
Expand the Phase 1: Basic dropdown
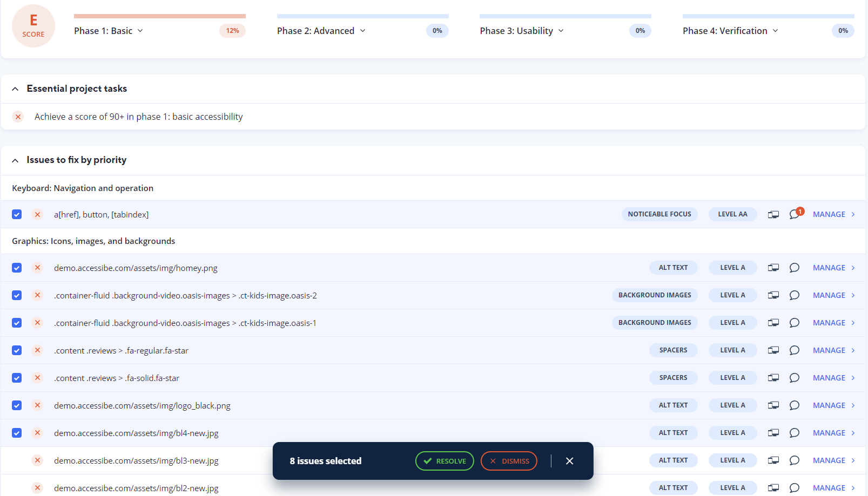click(109, 31)
